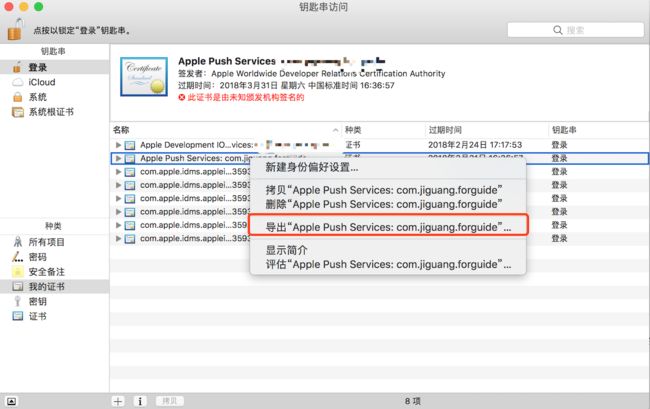650x409 pixels.
Task: Expand the fifth com.apple.idms.appleid row
Action: tap(118, 225)
